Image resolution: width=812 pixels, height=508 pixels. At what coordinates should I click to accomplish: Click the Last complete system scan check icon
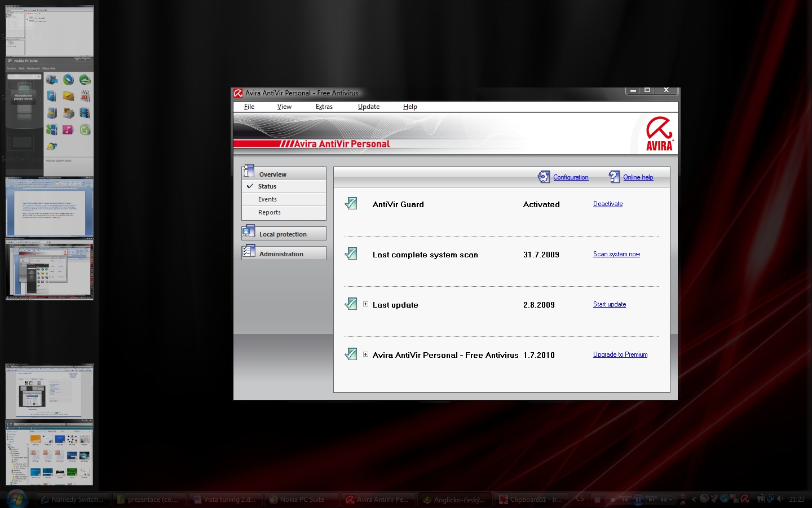[351, 253]
